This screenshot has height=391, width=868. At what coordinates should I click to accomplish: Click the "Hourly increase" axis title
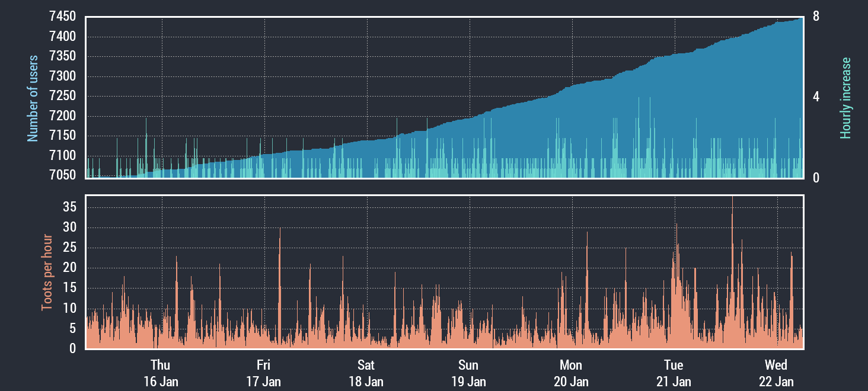point(845,98)
